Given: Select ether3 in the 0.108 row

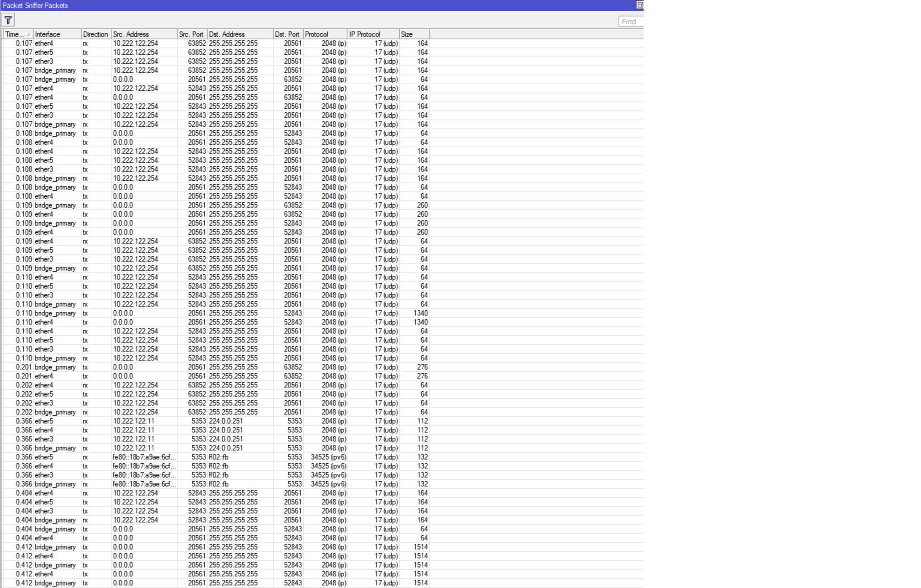Looking at the screenshot, I should (44, 169).
